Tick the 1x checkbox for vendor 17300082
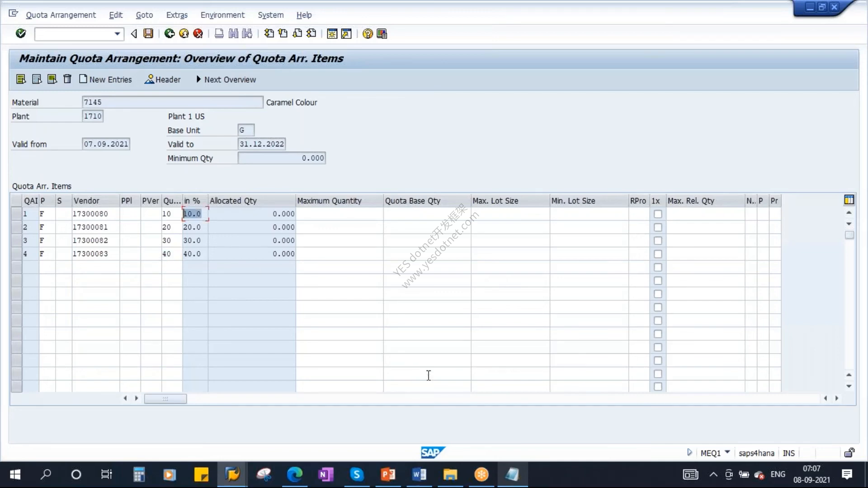This screenshot has height=488, width=868. pos(658,241)
